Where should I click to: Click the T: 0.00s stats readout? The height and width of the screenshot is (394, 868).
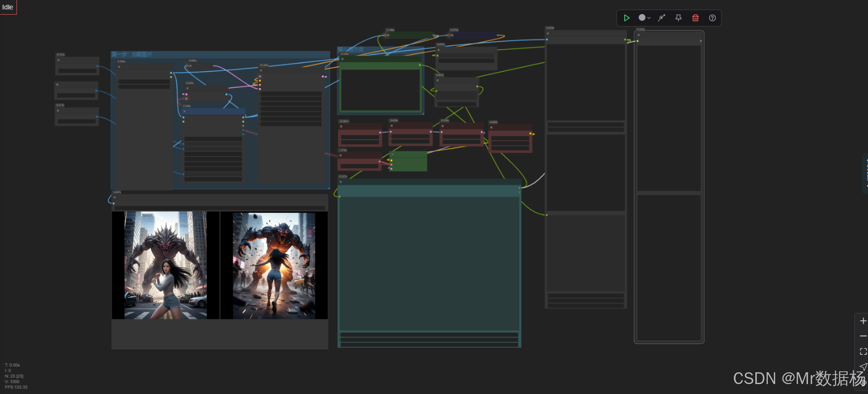pyautogui.click(x=12, y=365)
